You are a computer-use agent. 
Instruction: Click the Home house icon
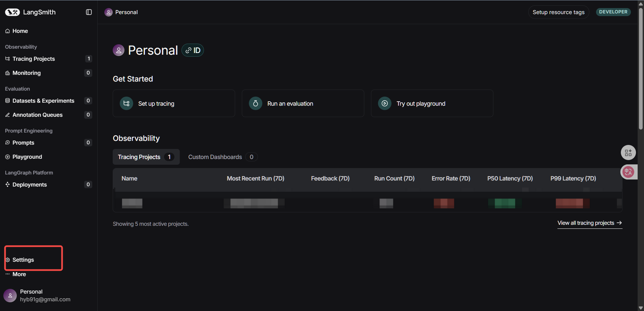[7, 31]
